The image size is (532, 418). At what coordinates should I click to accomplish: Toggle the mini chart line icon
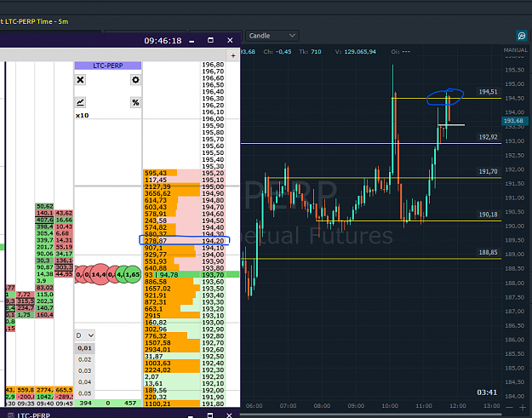[80, 102]
